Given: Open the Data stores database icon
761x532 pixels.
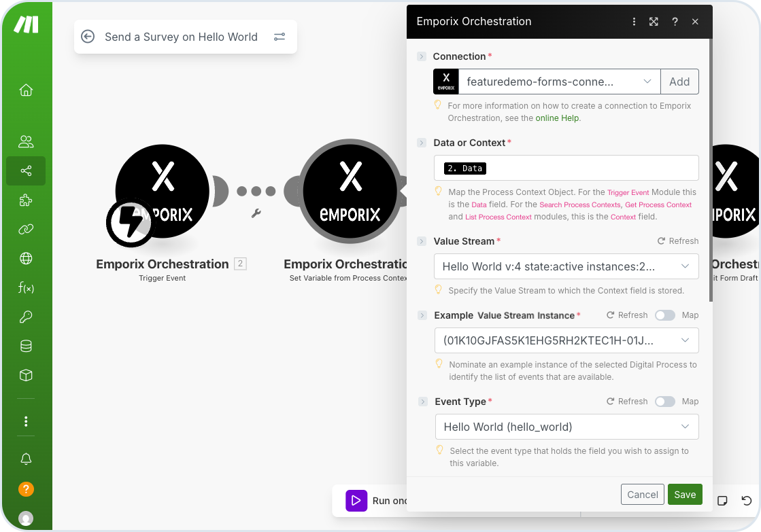Looking at the screenshot, I should tap(26, 346).
